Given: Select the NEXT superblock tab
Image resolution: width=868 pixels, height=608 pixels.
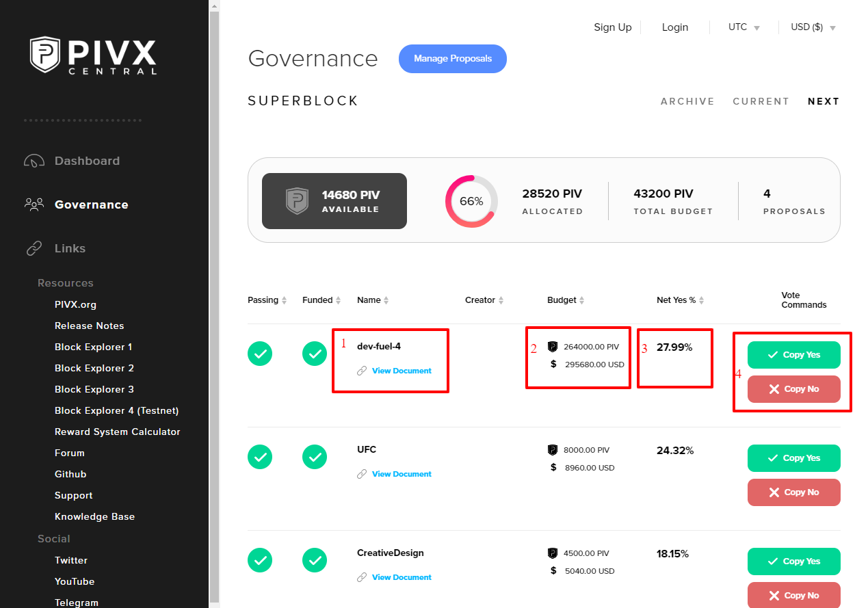Looking at the screenshot, I should click(x=824, y=101).
